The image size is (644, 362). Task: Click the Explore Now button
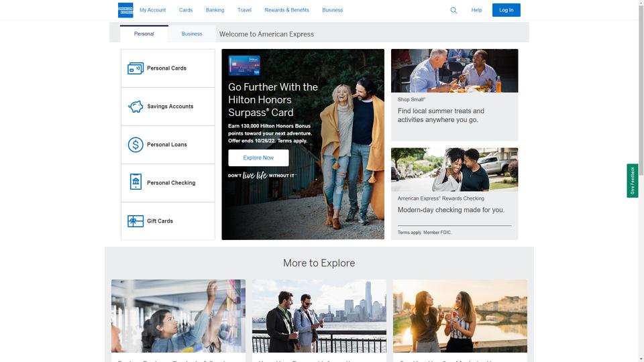(x=258, y=158)
